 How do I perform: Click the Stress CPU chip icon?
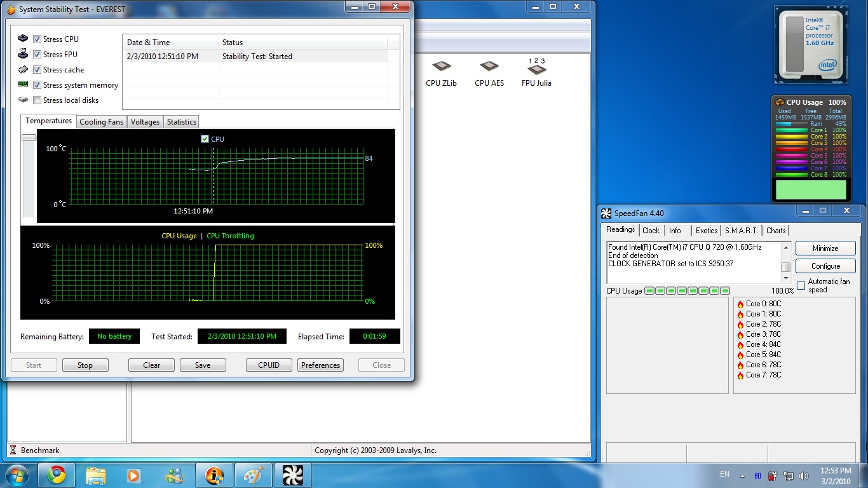coord(23,39)
